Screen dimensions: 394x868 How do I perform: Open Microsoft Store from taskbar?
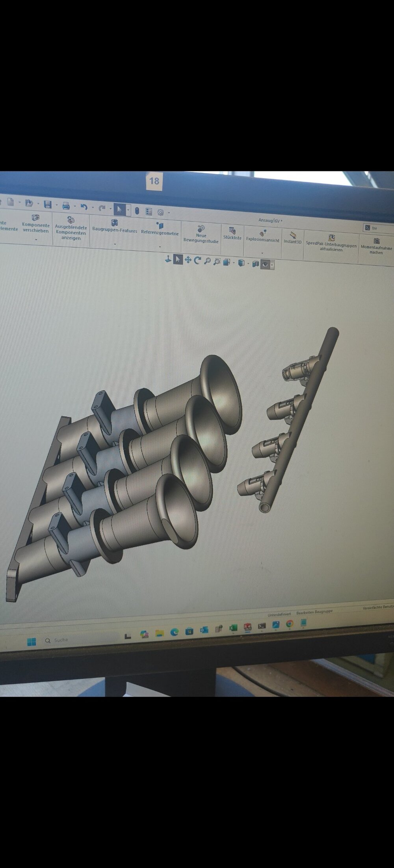coord(189,631)
